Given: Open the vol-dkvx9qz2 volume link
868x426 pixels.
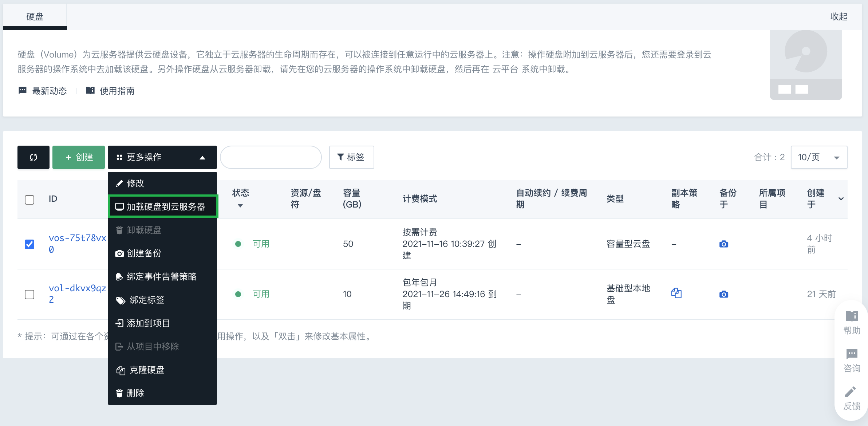Looking at the screenshot, I should point(77,294).
